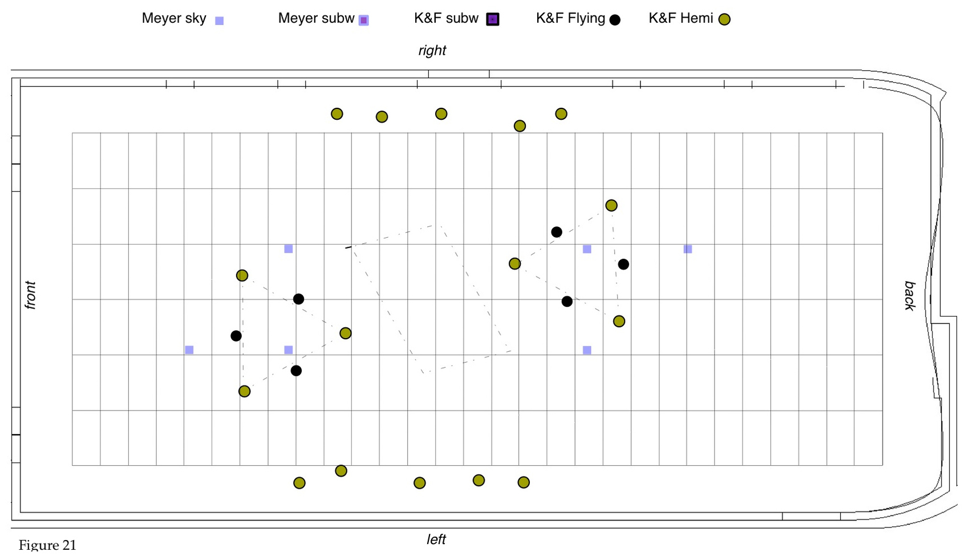The width and height of the screenshot is (969, 560).
Task: Select the 'front' label on the plan
Action: (x=30, y=295)
